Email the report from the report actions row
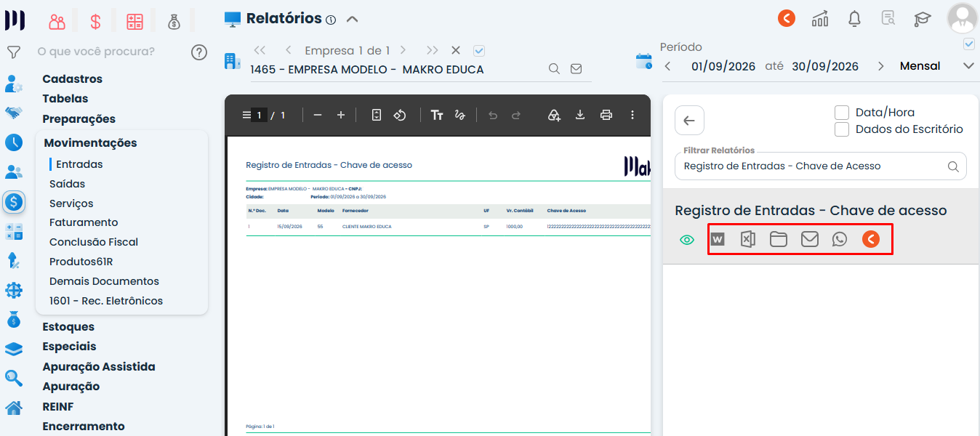The image size is (980, 436). click(x=809, y=240)
